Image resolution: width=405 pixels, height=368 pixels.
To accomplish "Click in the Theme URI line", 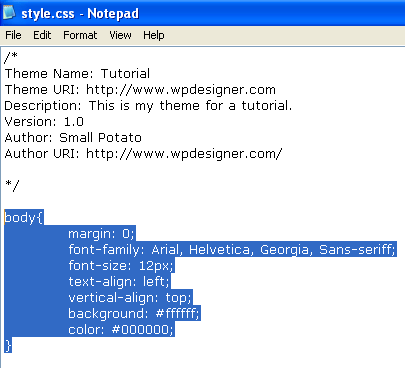I will pyautogui.click(x=140, y=90).
